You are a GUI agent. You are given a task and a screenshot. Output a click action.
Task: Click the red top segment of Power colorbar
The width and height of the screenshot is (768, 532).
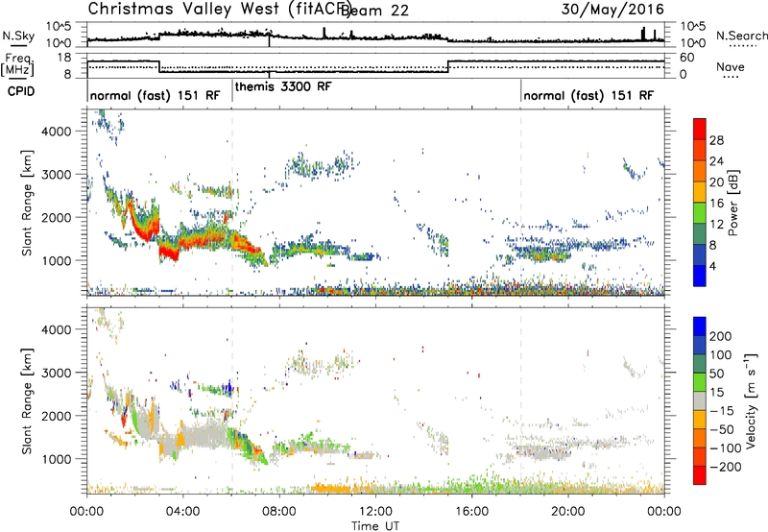(x=700, y=130)
